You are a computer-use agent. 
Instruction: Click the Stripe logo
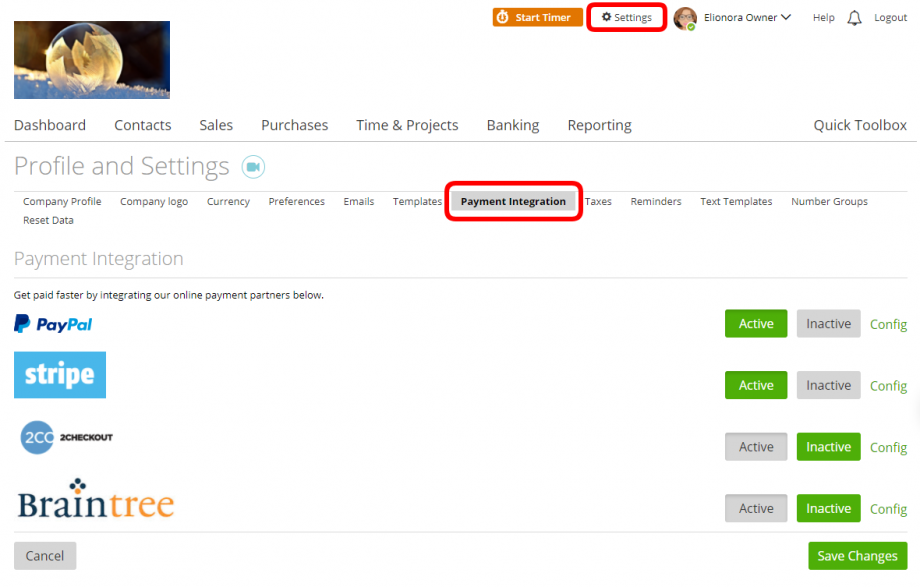pos(59,375)
